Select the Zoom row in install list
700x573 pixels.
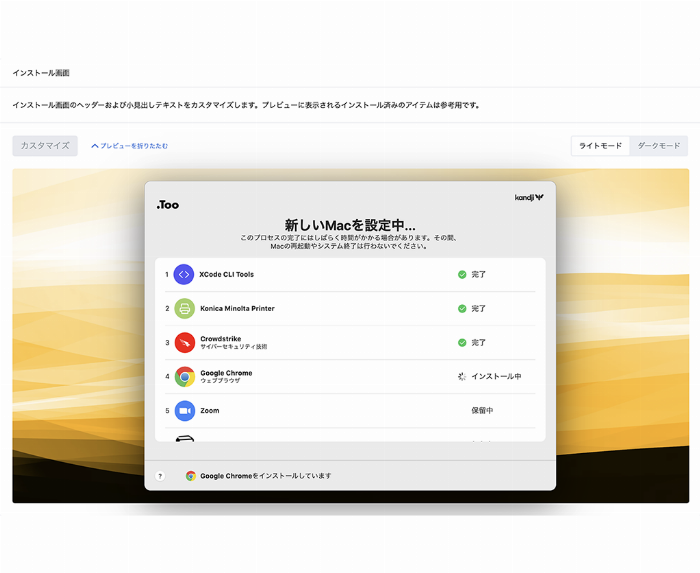(x=350, y=411)
